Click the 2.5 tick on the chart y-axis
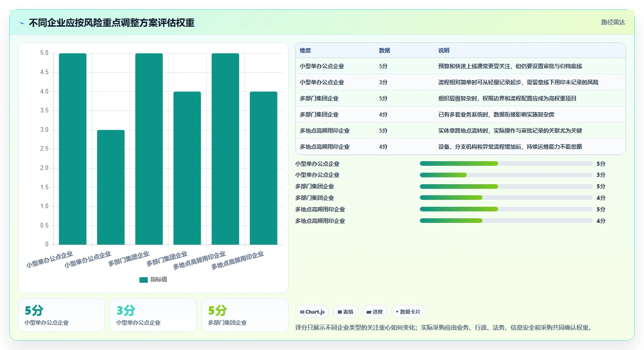The image size is (644, 350). pyautogui.click(x=44, y=149)
